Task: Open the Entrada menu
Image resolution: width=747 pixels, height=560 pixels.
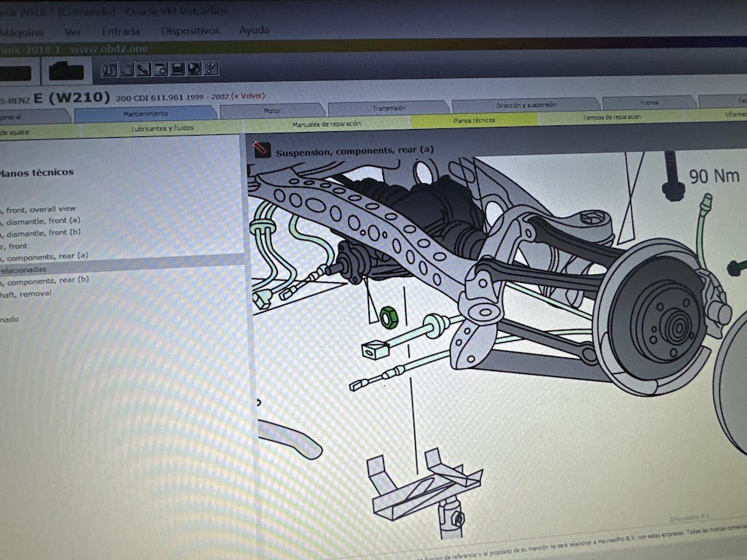Action: tap(120, 31)
